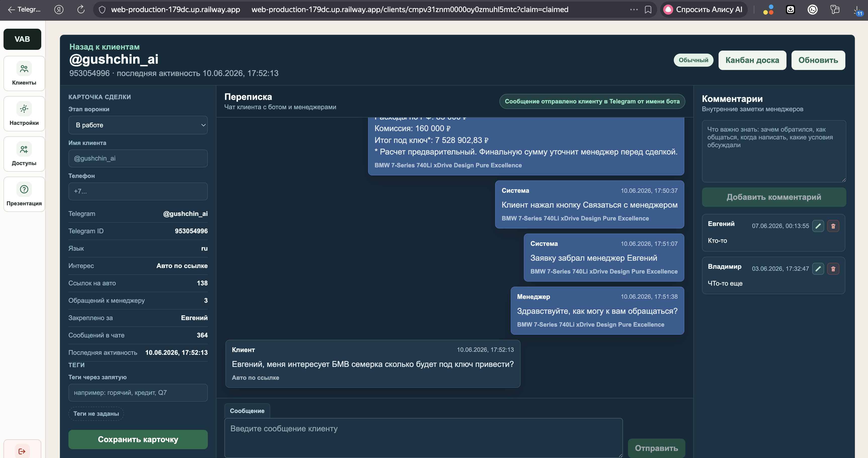Image resolution: width=868 pixels, height=458 pixels.
Task: Click Интерес value Авто по ссылке
Action: (182, 265)
